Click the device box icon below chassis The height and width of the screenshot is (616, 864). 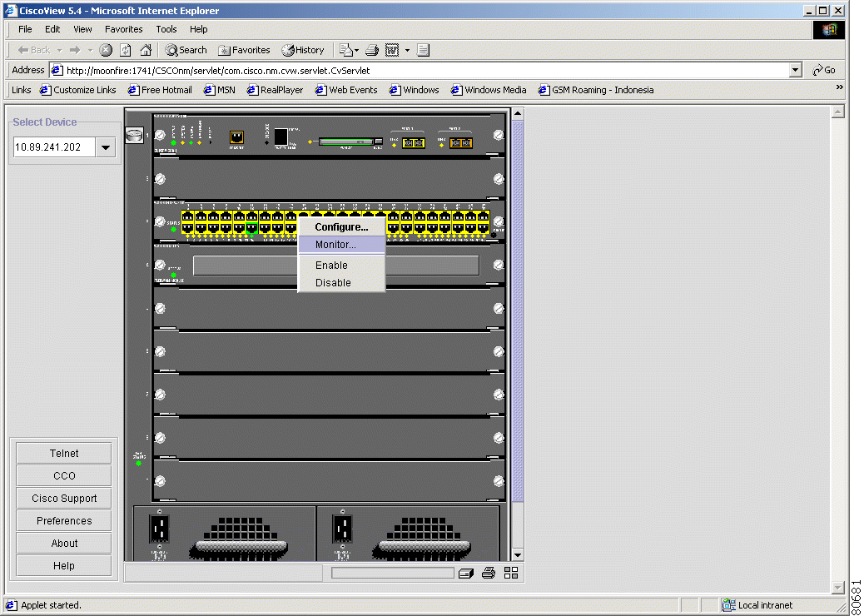click(x=466, y=573)
